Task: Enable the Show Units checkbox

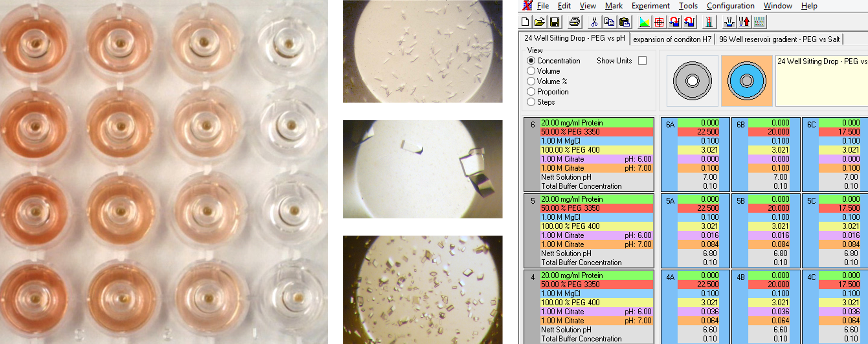Action: click(x=642, y=60)
